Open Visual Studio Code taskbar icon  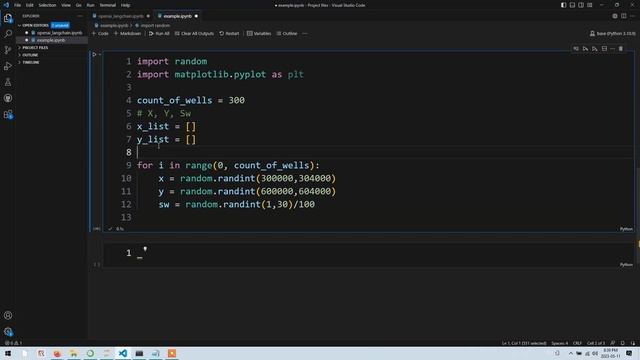(122, 353)
